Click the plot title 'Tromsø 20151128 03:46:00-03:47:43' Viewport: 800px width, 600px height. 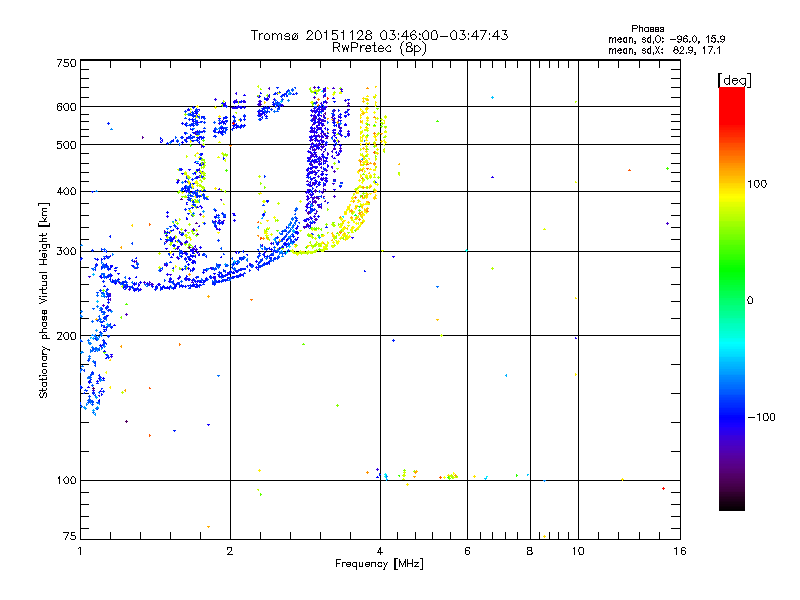coord(379,35)
